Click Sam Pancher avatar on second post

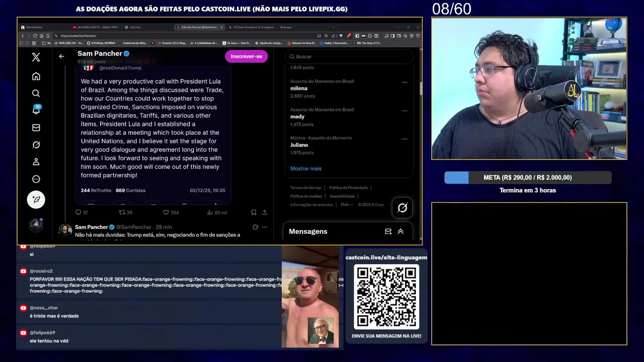tap(65, 231)
